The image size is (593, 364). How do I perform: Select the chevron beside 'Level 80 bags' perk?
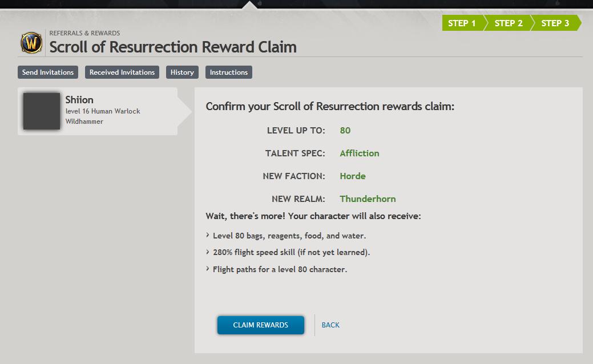pyautogui.click(x=207, y=235)
